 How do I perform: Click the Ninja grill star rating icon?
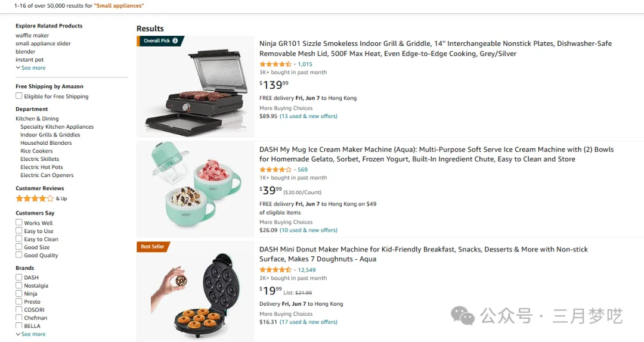[275, 64]
